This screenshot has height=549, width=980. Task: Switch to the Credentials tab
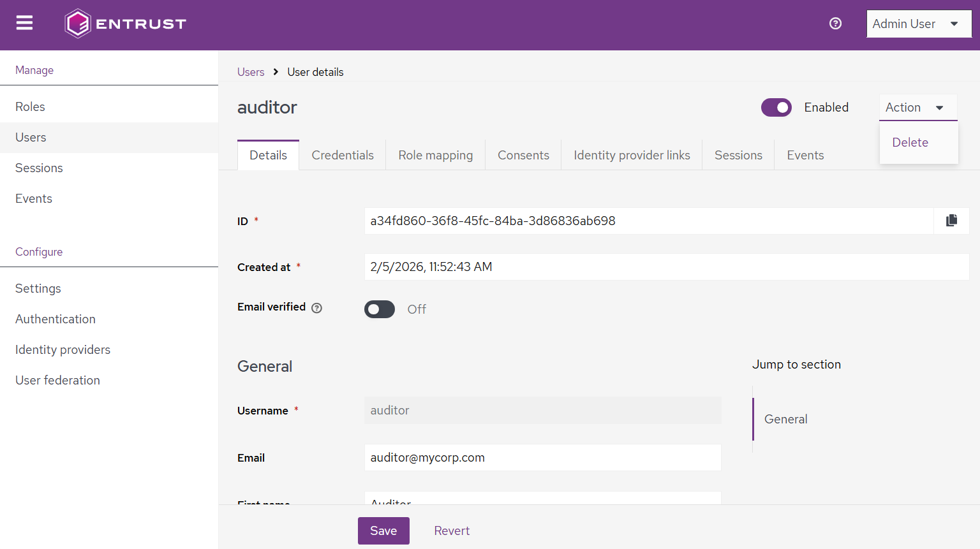[343, 156]
